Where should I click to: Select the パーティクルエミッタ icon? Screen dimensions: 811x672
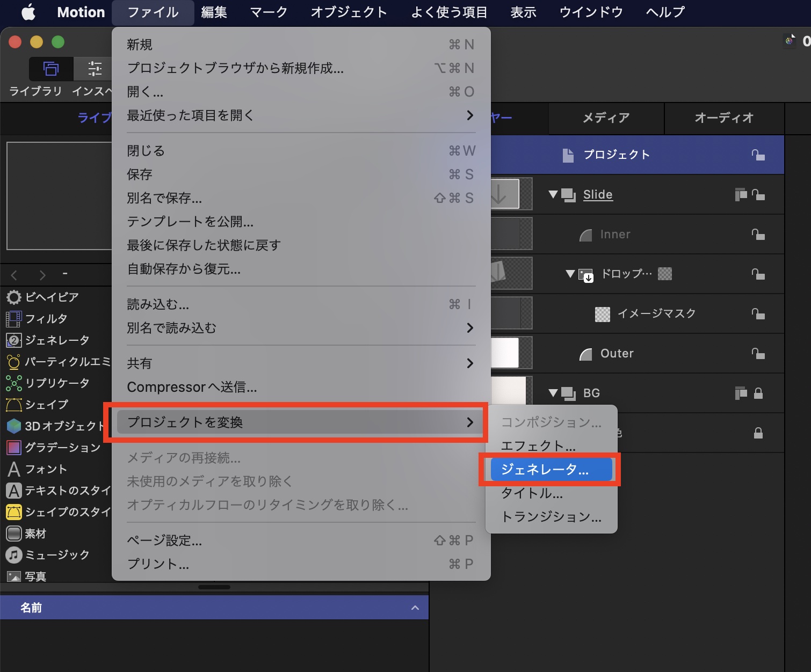[x=14, y=362]
